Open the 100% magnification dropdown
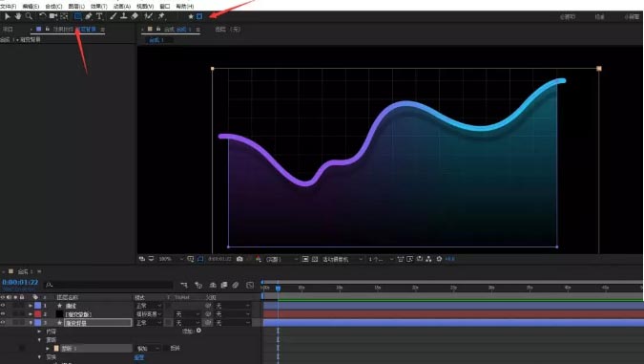Viewport: 644px width, 364px height. click(x=171, y=259)
